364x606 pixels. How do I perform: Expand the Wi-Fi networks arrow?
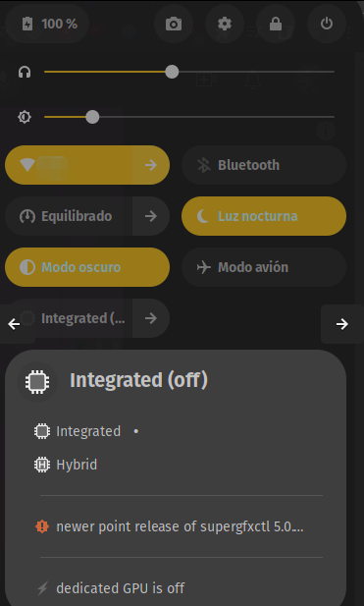151,165
